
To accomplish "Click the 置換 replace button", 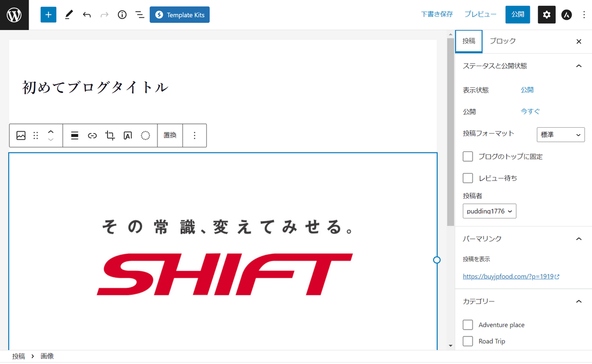I will click(x=170, y=135).
